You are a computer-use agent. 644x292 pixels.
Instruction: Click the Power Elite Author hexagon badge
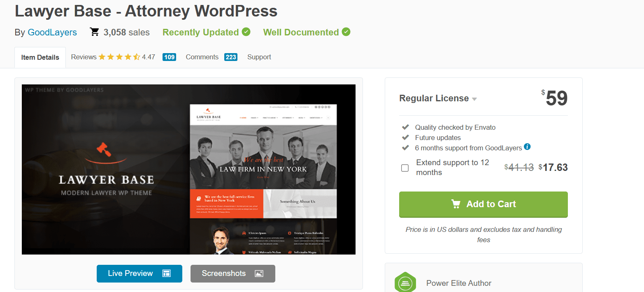click(x=405, y=283)
